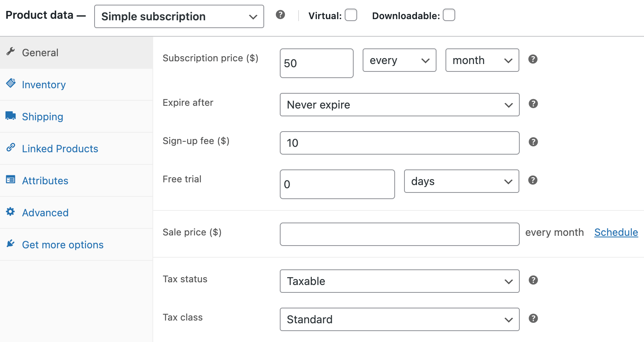
Task: Click the Schedule sale link
Action: tap(616, 232)
